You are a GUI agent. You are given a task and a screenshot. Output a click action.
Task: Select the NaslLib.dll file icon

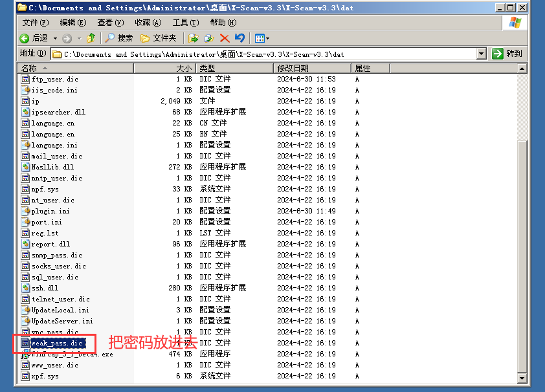tap(25, 167)
